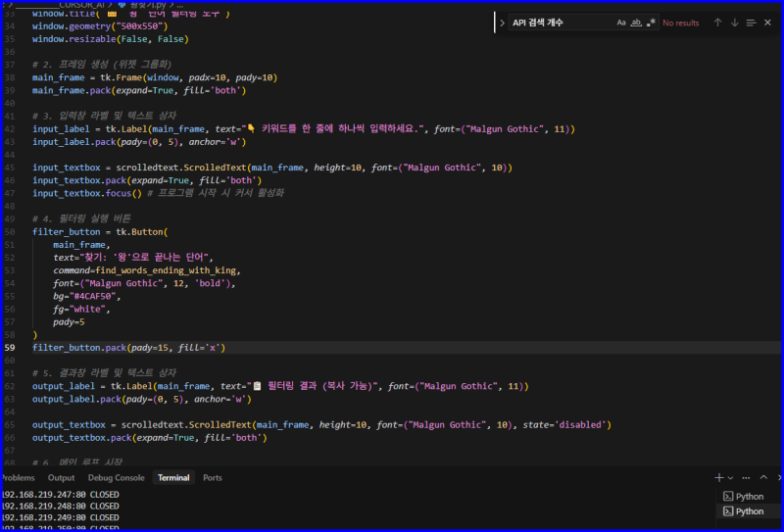Select the Terminal panel tab

pos(173,478)
